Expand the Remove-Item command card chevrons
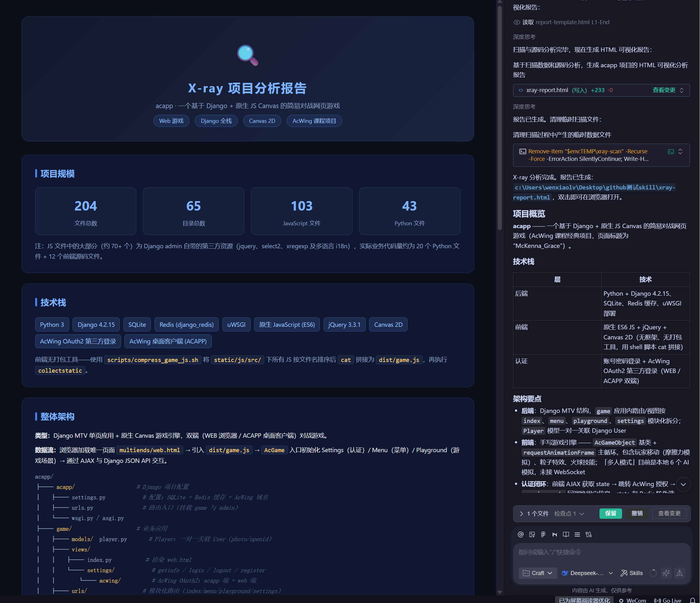 pyautogui.click(x=680, y=151)
